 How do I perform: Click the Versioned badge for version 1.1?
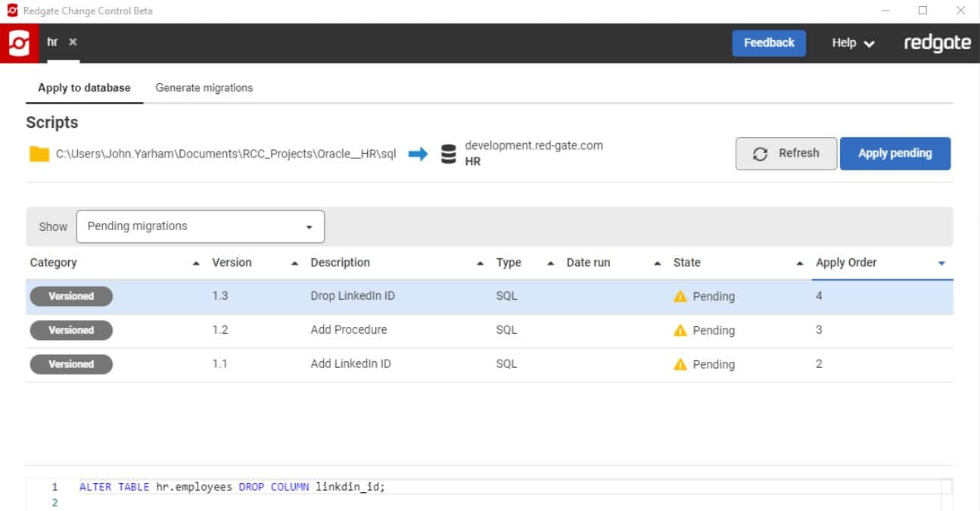pyautogui.click(x=71, y=364)
